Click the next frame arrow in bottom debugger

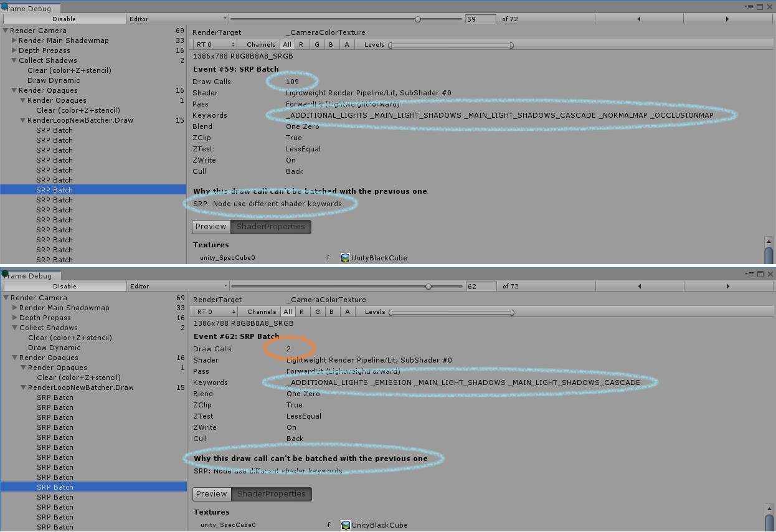[728, 286]
